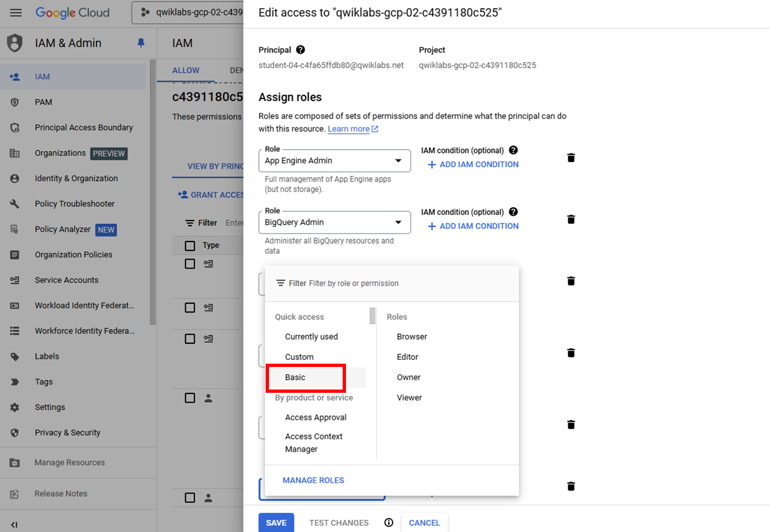This screenshot has height=532, width=770.
Task: Choose the Editor role
Action: (x=408, y=357)
